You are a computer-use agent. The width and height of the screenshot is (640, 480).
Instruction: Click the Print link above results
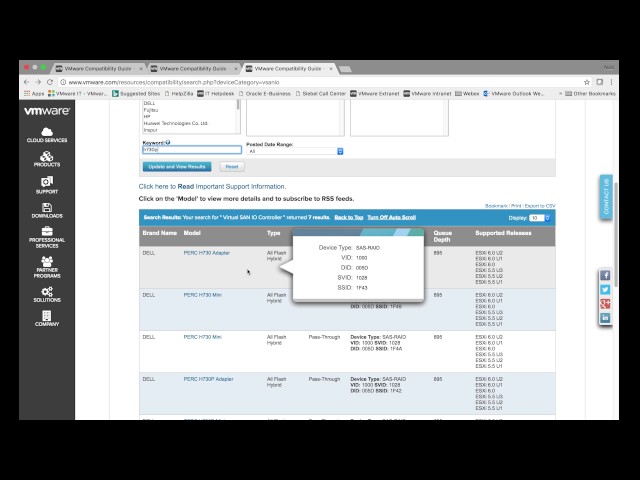[x=516, y=206]
